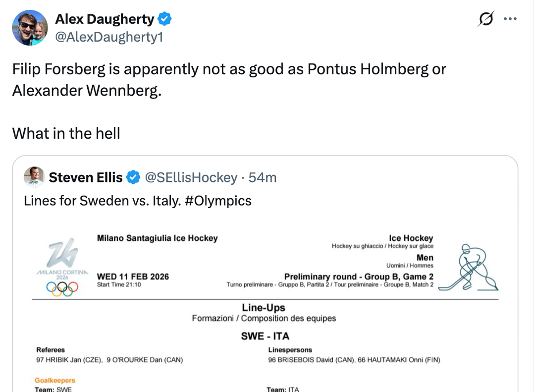Open the three-dot more options menu
535x392 pixels.
tap(510, 19)
